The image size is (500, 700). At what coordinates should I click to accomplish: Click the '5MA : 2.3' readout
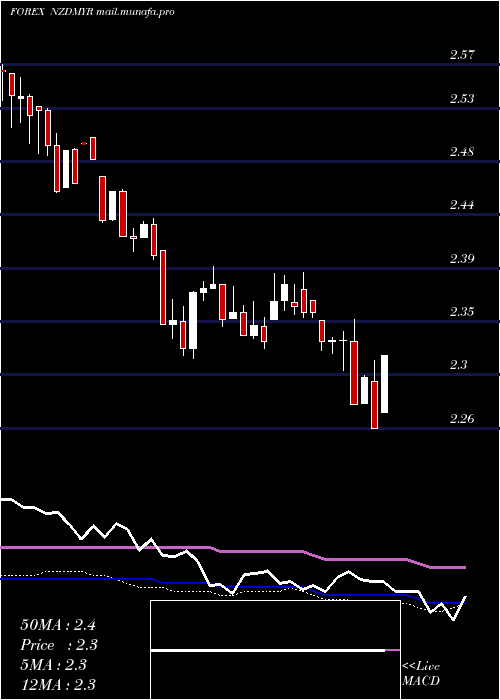(x=54, y=665)
